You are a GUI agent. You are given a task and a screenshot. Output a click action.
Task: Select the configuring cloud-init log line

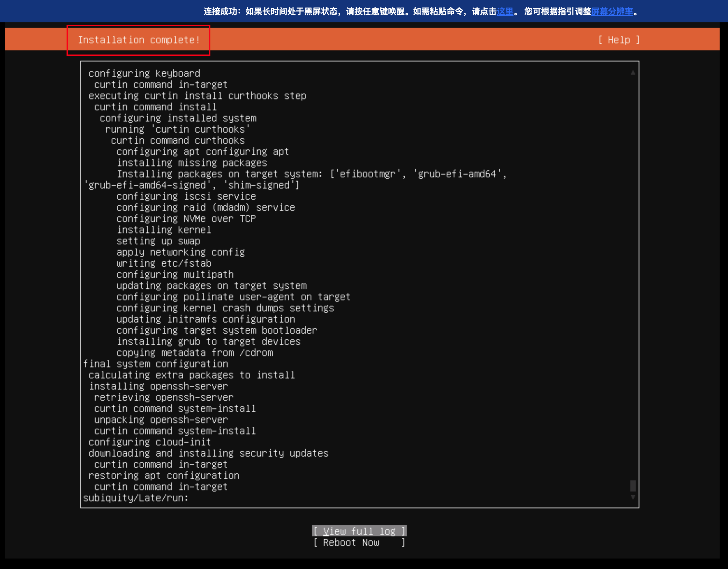click(149, 442)
